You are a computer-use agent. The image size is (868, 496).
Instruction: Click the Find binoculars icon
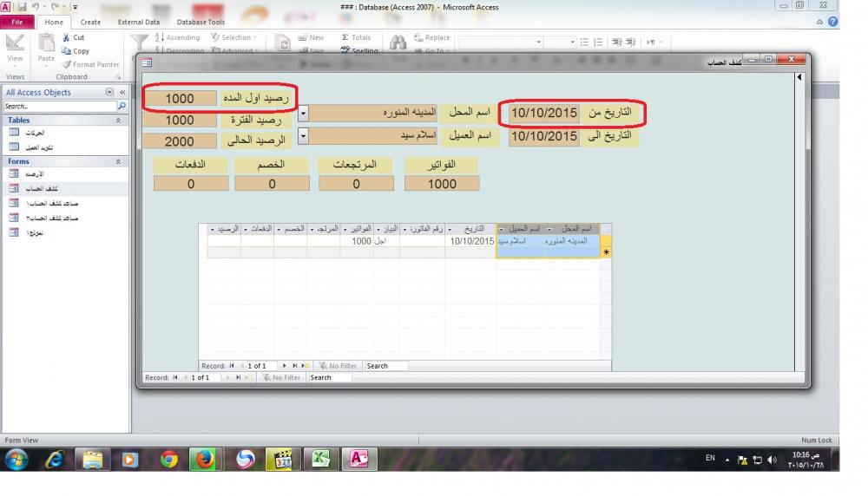(398, 42)
